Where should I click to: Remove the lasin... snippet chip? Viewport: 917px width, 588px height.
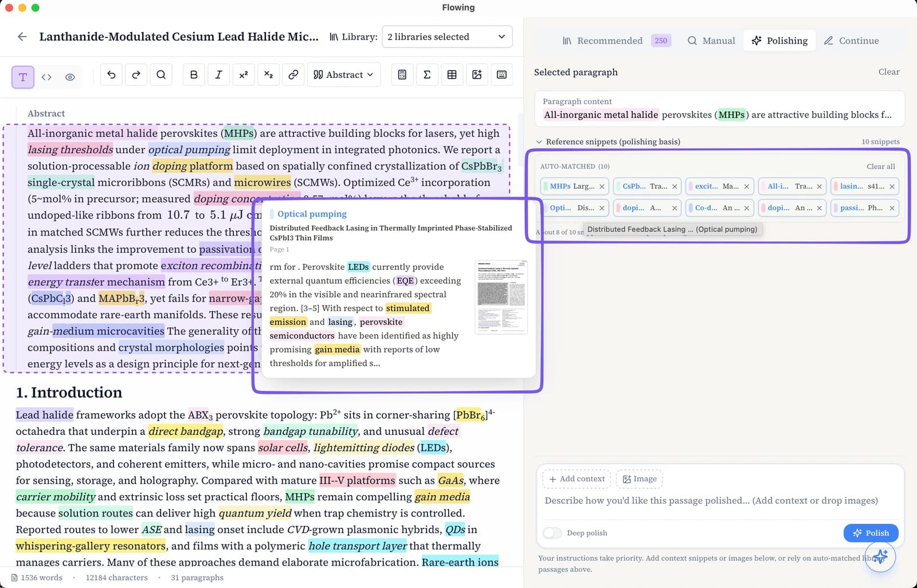(x=892, y=186)
